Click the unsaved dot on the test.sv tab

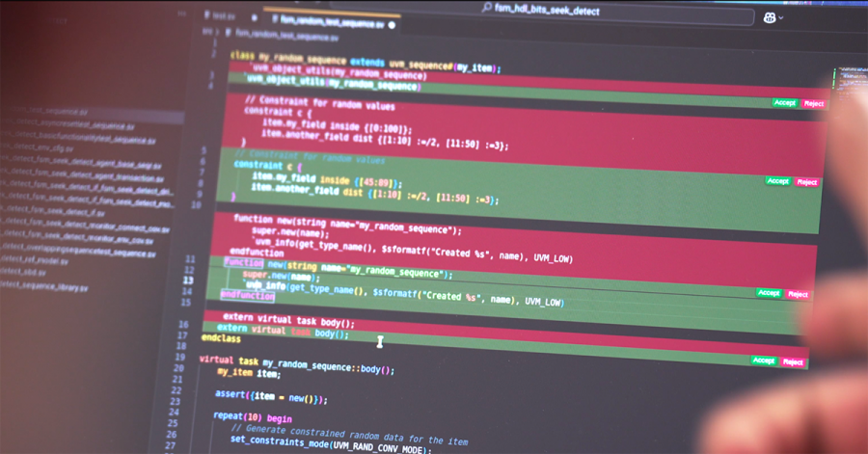point(254,17)
